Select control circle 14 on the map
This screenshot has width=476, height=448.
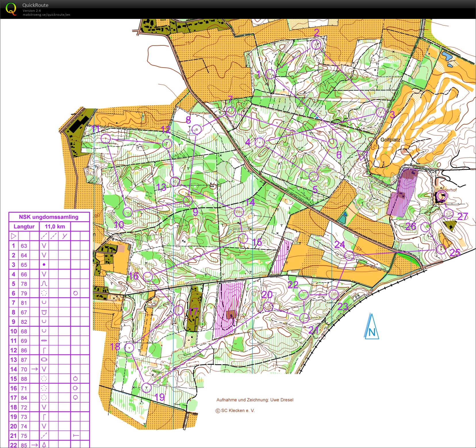pos(239,212)
